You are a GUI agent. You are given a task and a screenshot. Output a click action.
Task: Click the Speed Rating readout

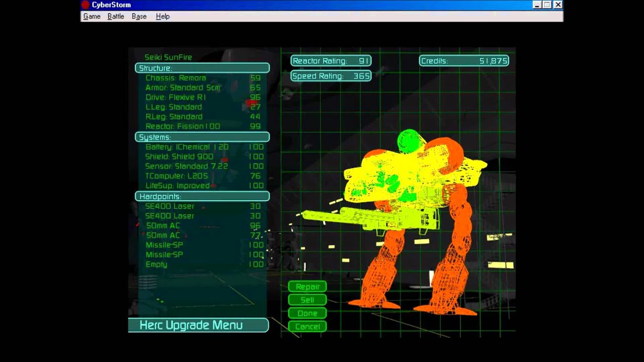point(331,76)
